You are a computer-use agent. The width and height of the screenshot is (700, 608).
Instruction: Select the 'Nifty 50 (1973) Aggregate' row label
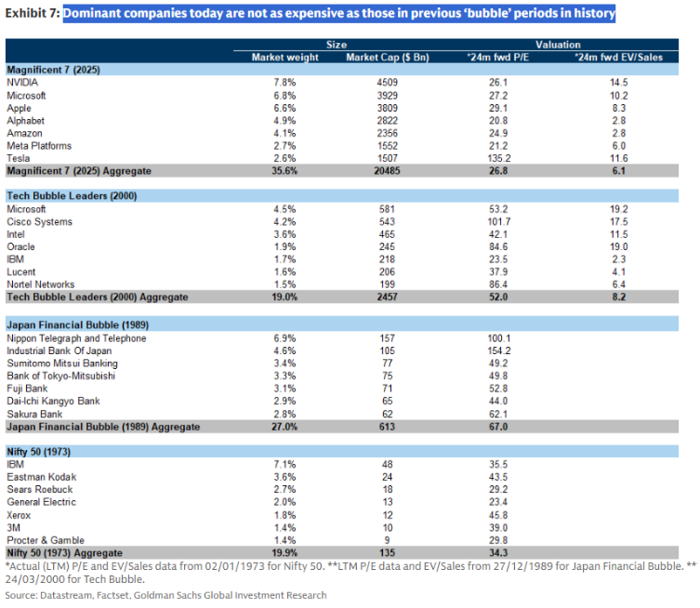pyautogui.click(x=63, y=550)
